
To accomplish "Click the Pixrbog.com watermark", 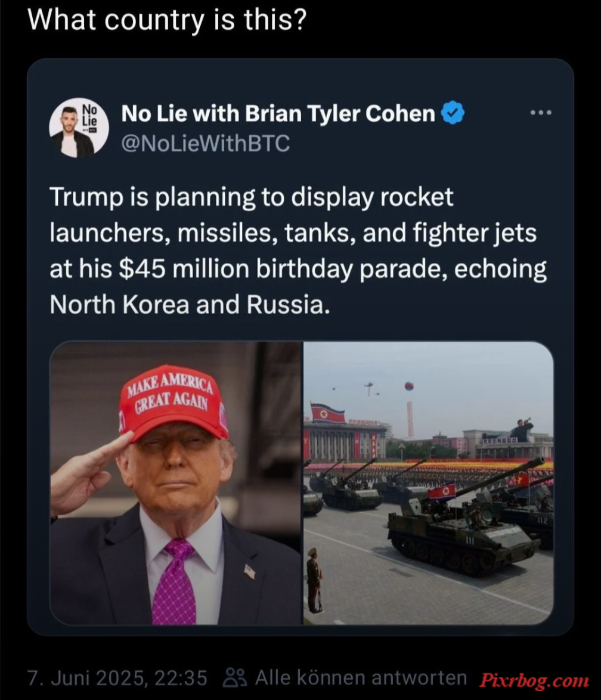I will click(534, 682).
